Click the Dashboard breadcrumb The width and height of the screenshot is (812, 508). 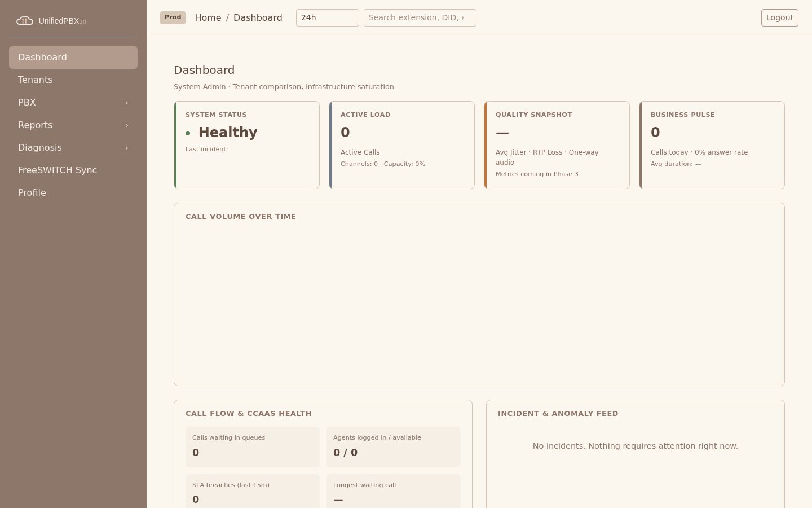click(258, 17)
